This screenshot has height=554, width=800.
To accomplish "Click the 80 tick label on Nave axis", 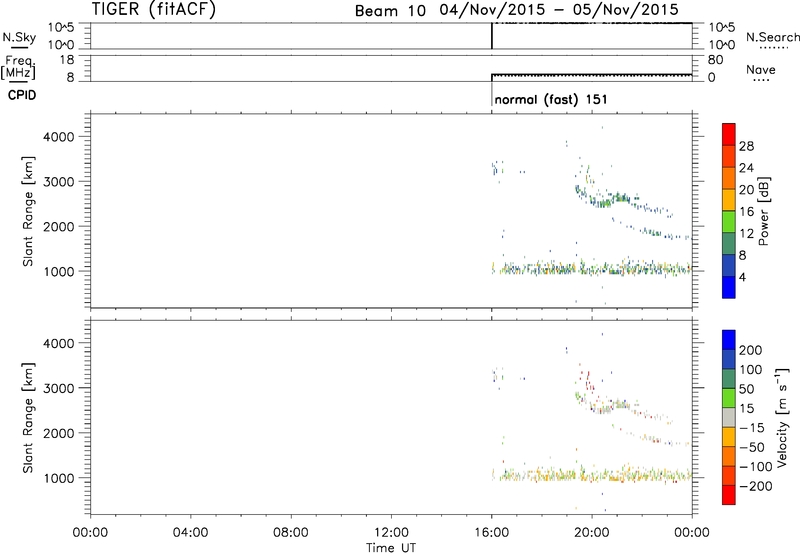I will (x=715, y=60).
